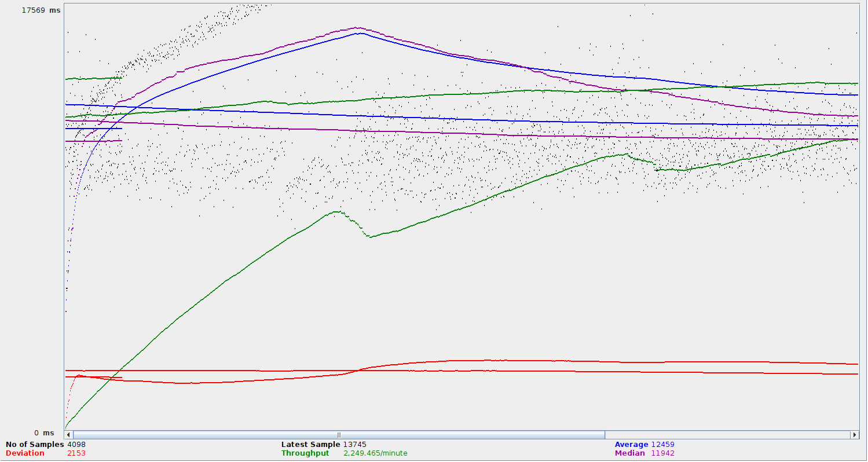
Task: Click the "Latest Sample" label
Action: tap(310, 445)
